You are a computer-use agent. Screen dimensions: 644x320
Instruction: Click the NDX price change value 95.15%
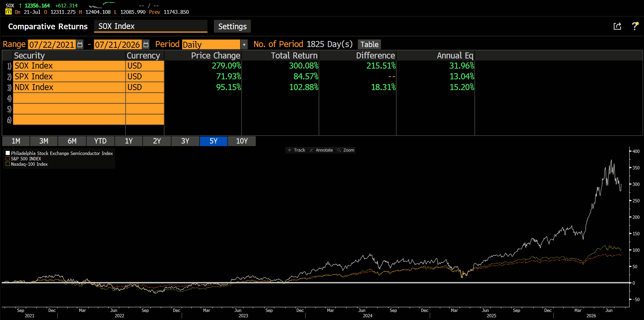click(228, 87)
